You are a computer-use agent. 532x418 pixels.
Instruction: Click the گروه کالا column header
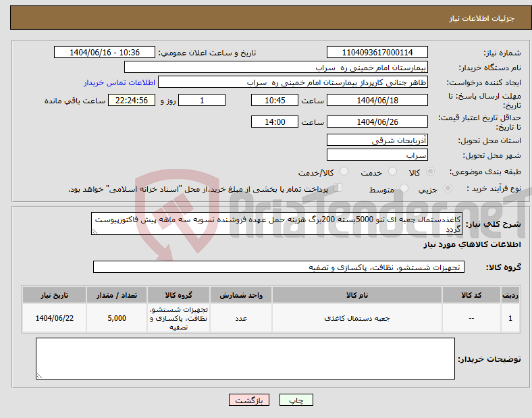pyautogui.click(x=178, y=295)
